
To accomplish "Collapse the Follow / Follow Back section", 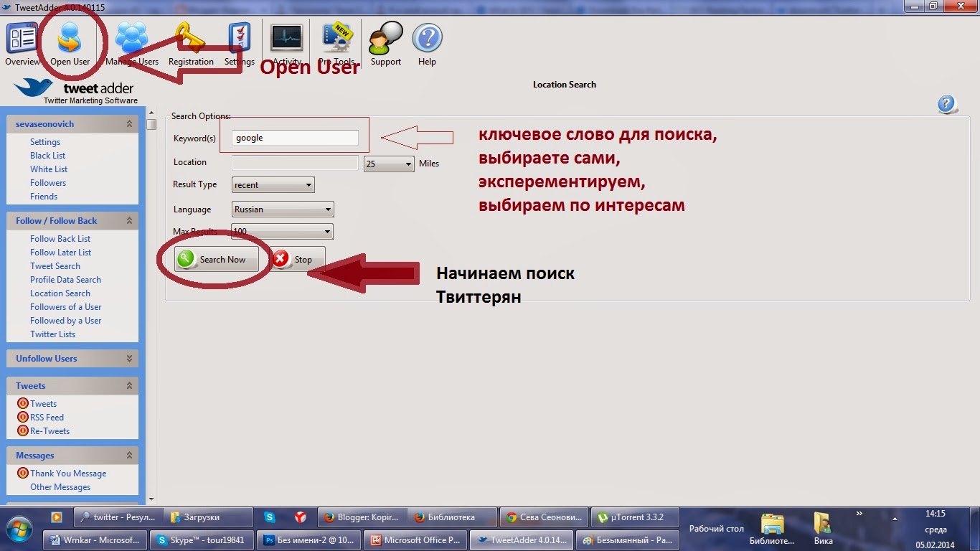I will [129, 221].
